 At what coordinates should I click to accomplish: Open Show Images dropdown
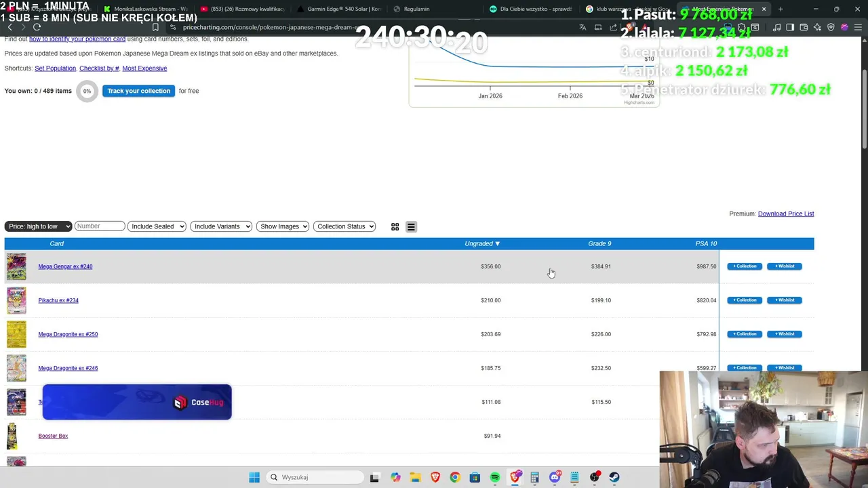coord(283,226)
